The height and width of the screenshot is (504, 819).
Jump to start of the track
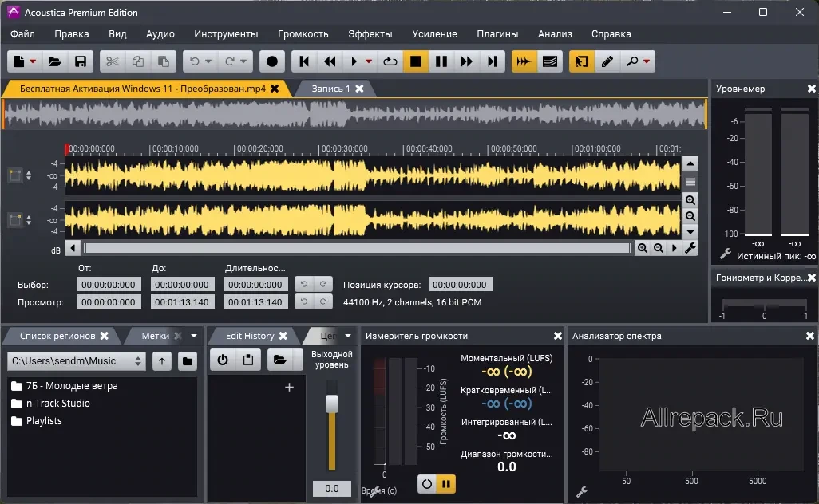click(304, 61)
